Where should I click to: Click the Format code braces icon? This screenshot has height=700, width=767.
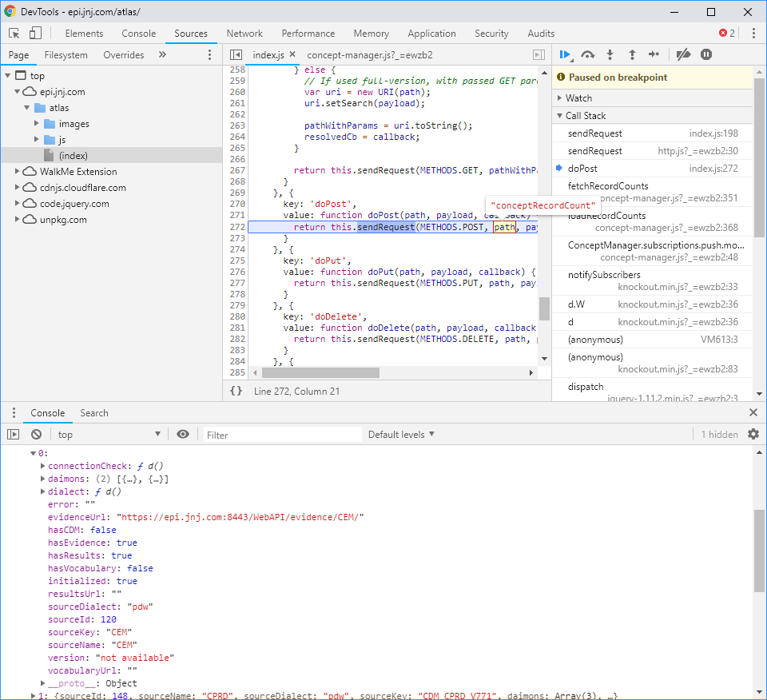click(x=234, y=392)
